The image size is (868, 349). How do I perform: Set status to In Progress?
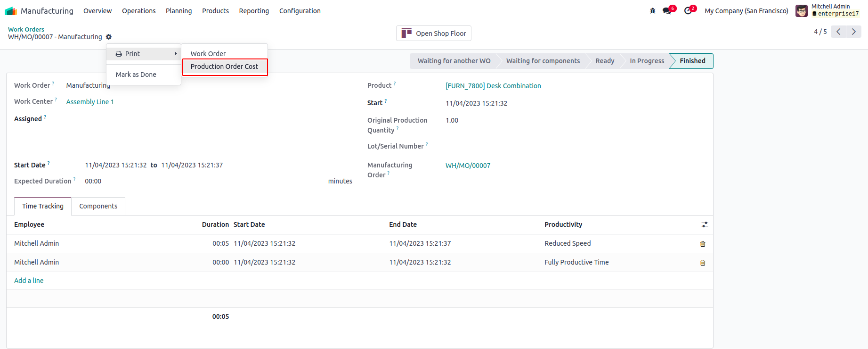click(x=647, y=61)
